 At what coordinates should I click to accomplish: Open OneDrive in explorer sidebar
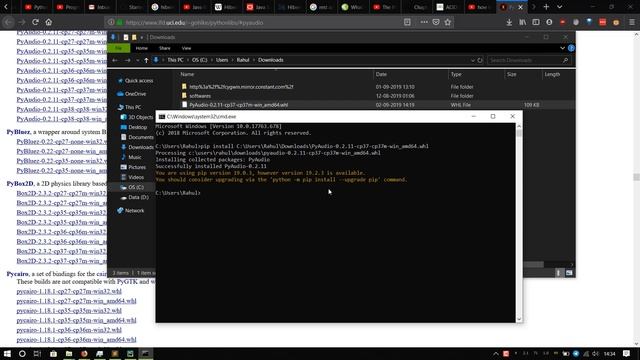(x=135, y=94)
